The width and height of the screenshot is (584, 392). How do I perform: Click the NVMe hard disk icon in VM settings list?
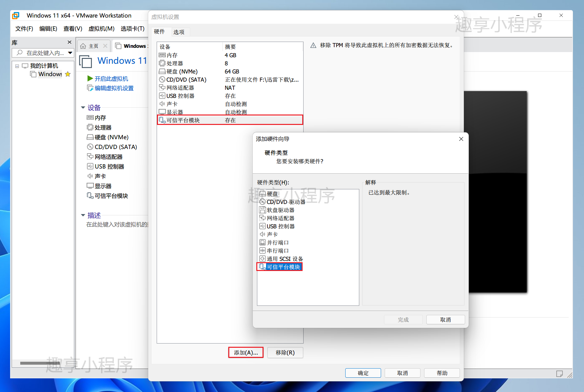(162, 72)
